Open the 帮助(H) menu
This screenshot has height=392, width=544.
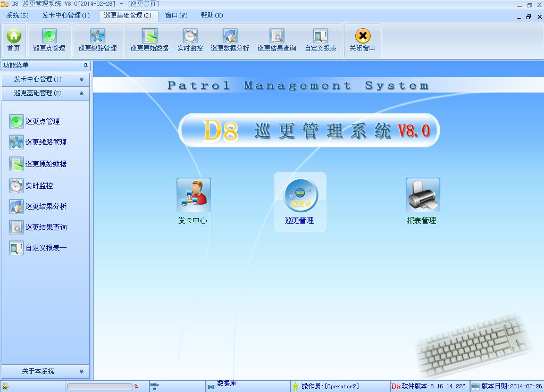pyautogui.click(x=212, y=15)
